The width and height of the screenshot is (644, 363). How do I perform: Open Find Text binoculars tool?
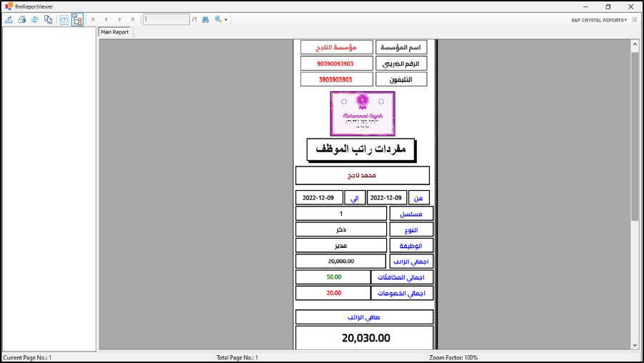click(205, 19)
